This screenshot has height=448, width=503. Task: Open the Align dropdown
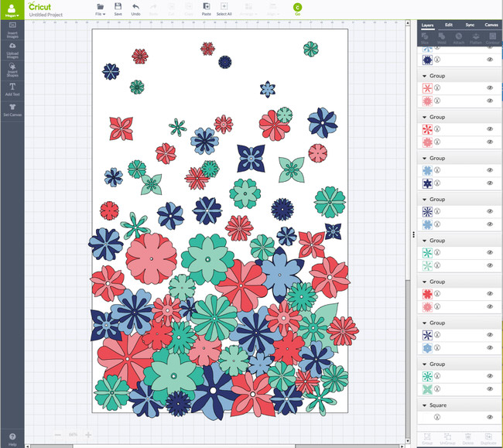[x=273, y=9]
